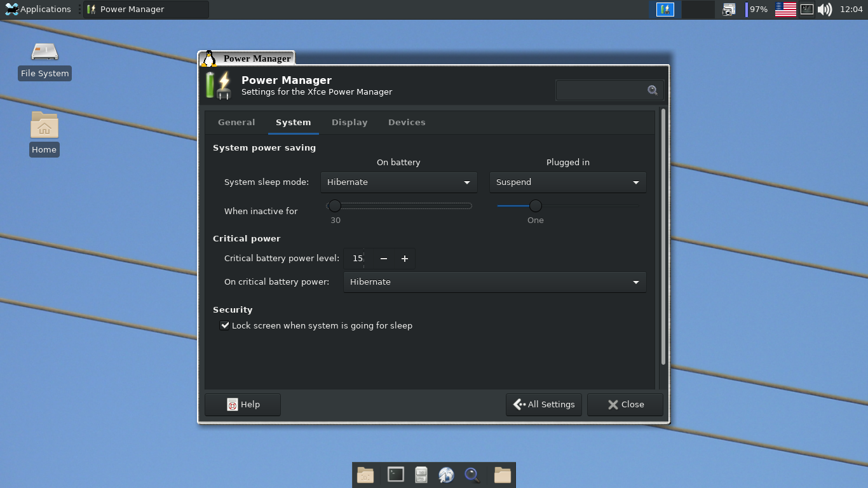Click the 'System power saving' heading
This screenshot has width=868, height=488.
point(264,147)
